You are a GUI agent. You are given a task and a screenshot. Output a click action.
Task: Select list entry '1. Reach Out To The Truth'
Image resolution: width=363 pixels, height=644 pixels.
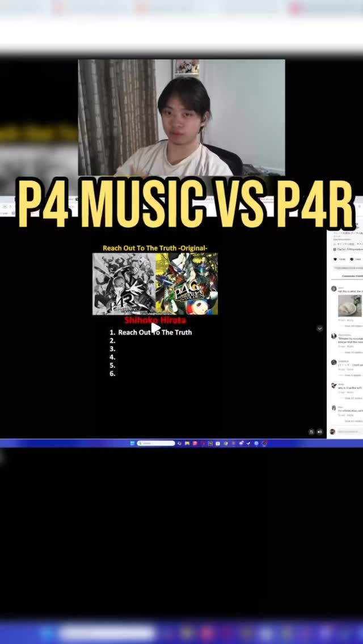click(x=150, y=332)
